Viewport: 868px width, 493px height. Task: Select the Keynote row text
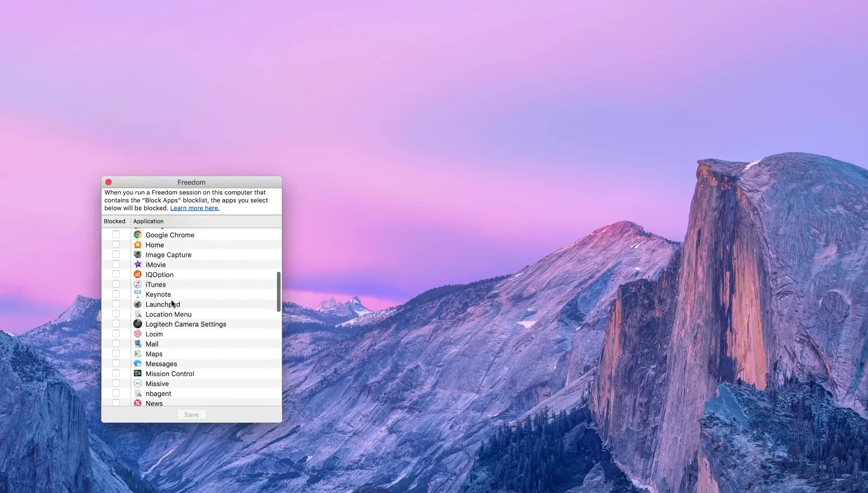(x=158, y=294)
